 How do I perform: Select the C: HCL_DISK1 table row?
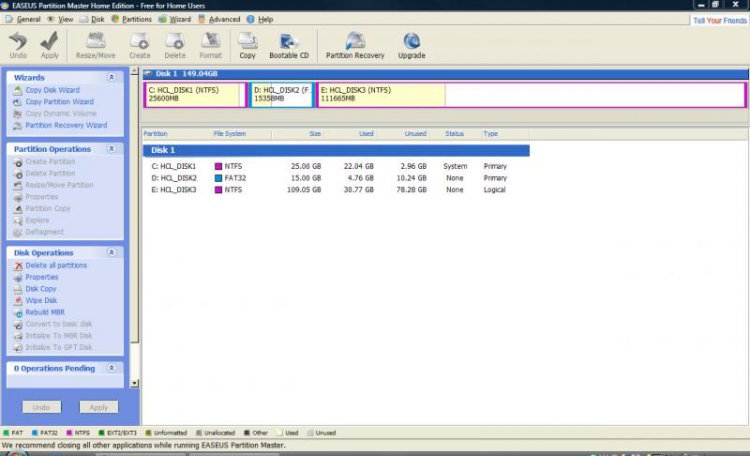[336, 167]
